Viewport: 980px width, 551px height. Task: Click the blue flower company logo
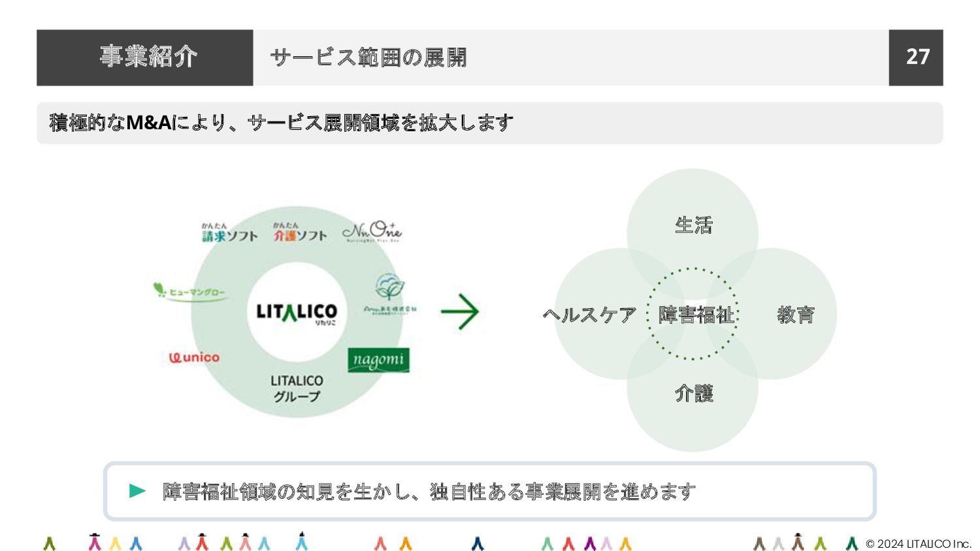point(390,295)
